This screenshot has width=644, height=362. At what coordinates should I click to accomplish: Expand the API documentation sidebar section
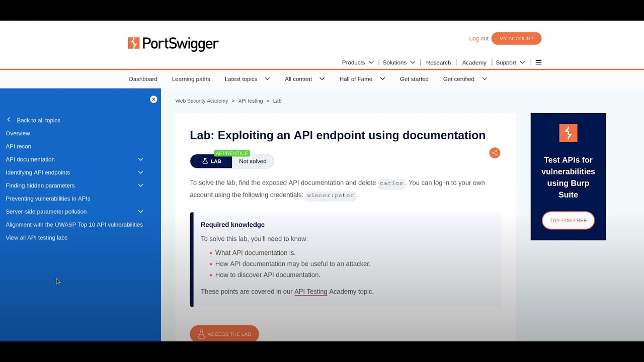(141, 159)
